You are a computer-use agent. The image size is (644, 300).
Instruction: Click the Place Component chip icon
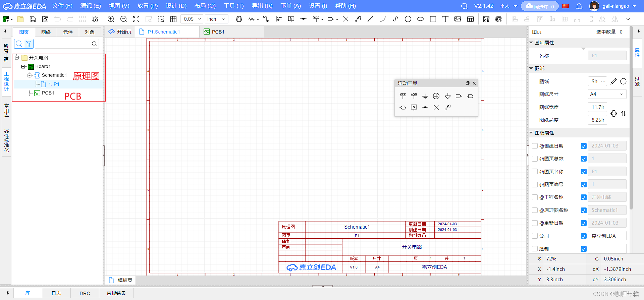pyautogui.click(x=239, y=19)
